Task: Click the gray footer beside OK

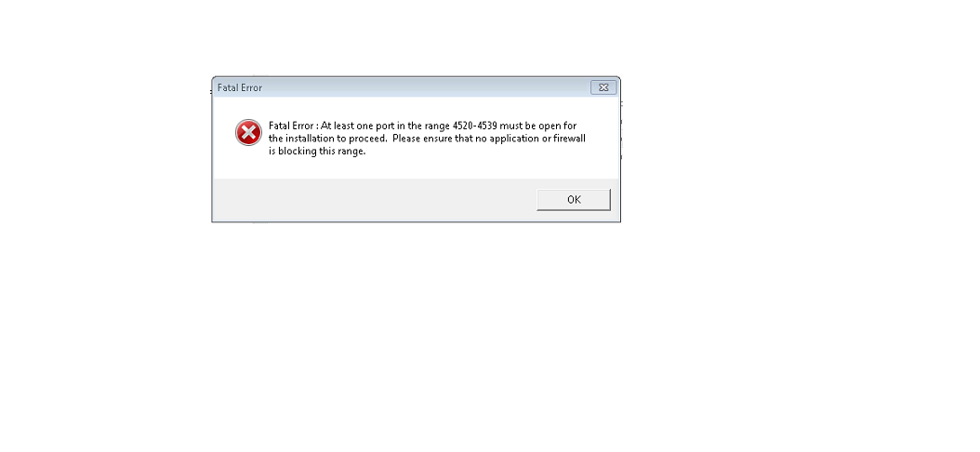Action: (375, 200)
